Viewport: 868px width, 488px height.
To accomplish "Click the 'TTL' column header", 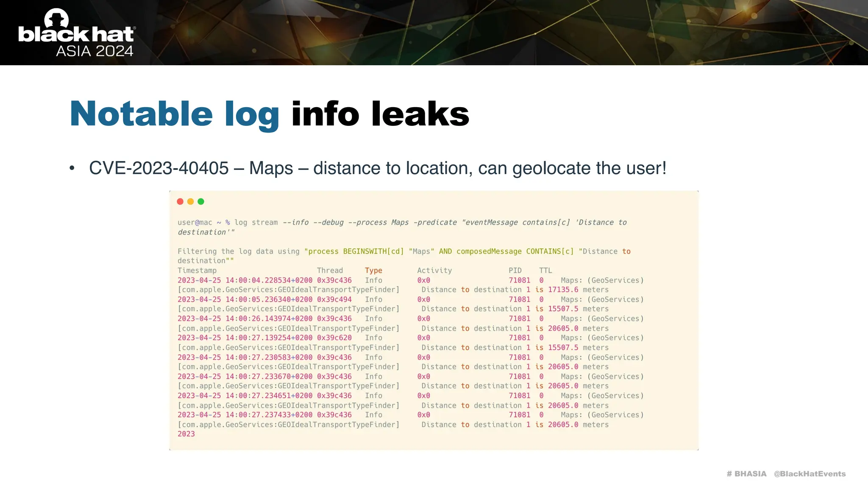I will (x=545, y=270).
